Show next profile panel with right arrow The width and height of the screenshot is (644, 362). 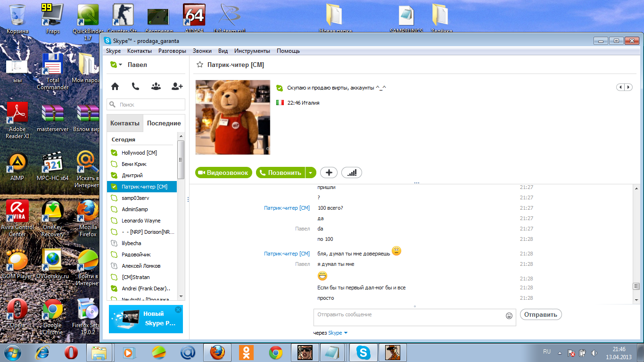coord(628,87)
